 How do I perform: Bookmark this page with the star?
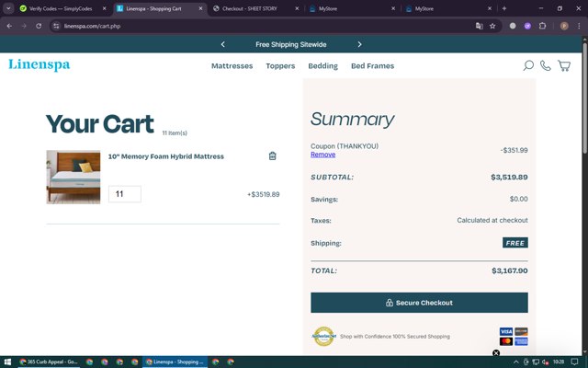coord(492,26)
